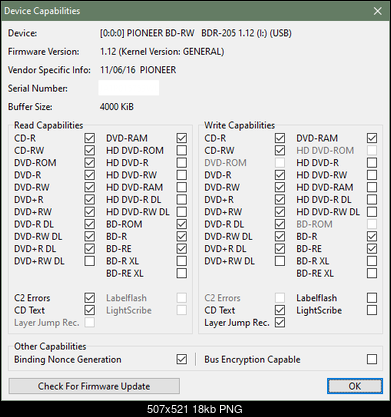
Task: Click the OK button
Action: (355, 386)
